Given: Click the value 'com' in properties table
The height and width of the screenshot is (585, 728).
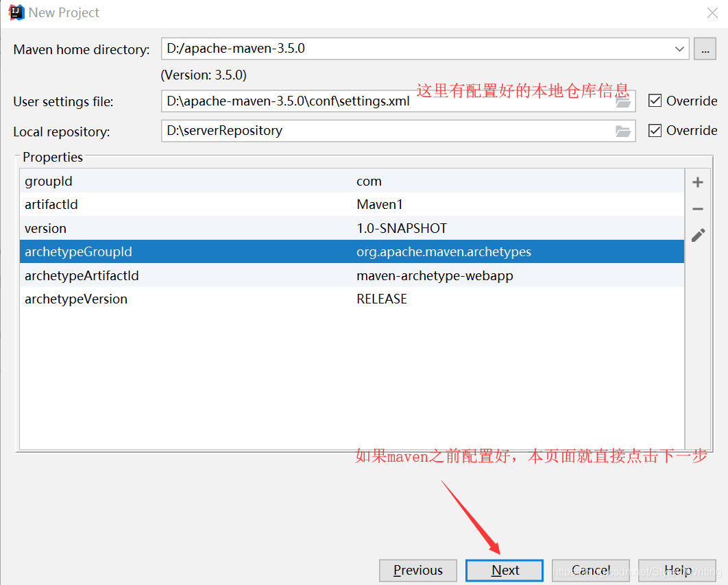Looking at the screenshot, I should (369, 182).
